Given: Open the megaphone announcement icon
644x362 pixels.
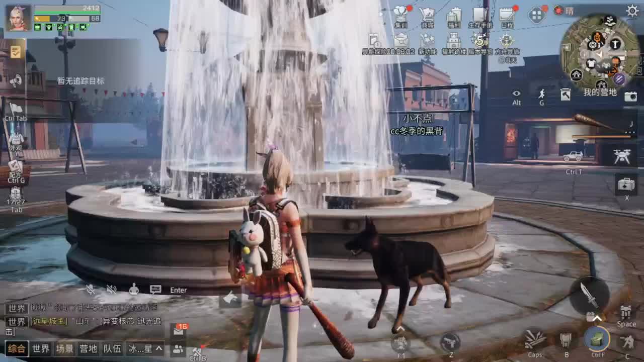Looking at the screenshot, I should [15, 80].
